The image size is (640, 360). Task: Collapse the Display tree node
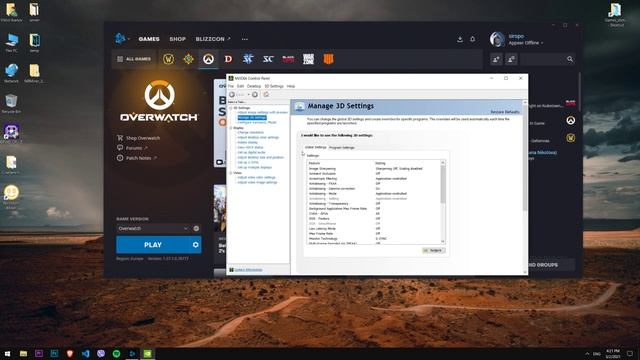(231, 128)
